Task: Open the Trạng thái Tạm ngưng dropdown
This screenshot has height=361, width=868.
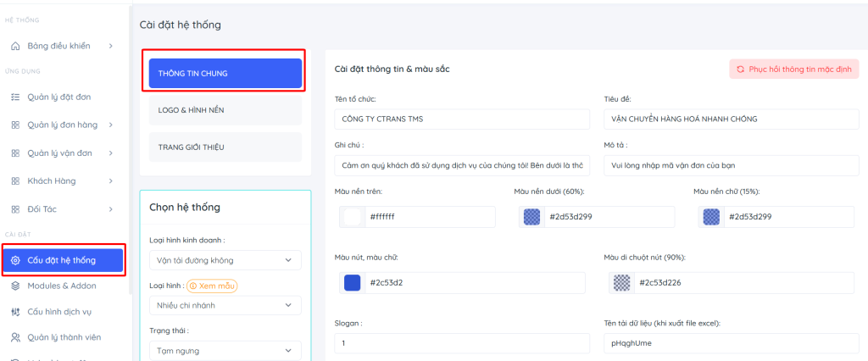Action: [x=225, y=349]
